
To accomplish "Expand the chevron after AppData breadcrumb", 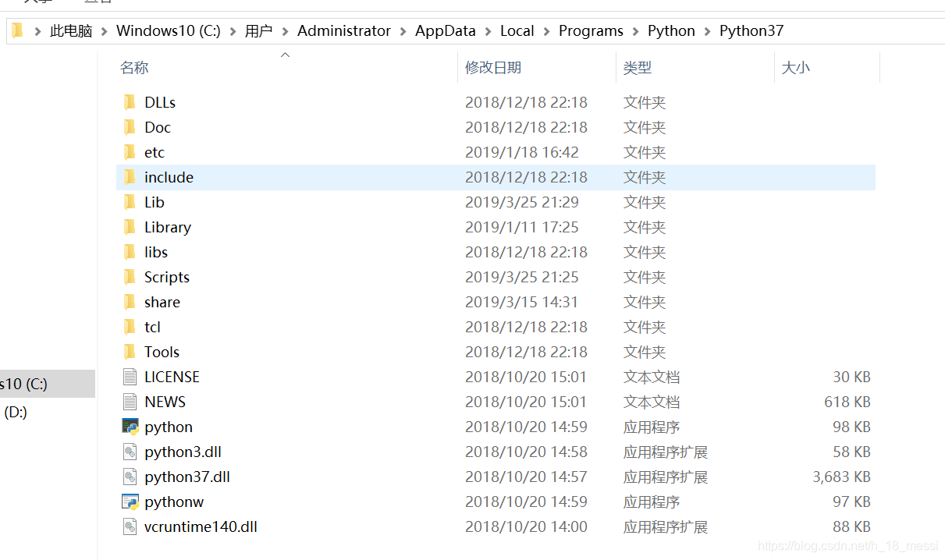I will pyautogui.click(x=488, y=31).
